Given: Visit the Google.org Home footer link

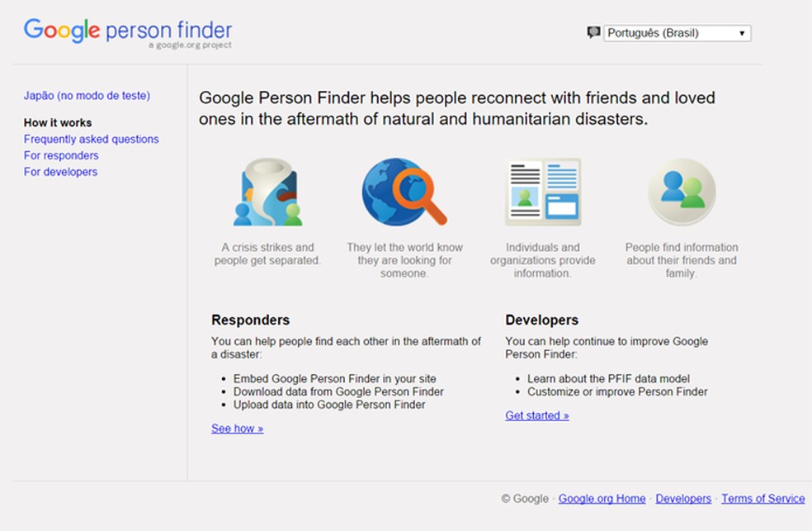Looking at the screenshot, I should [602, 498].
